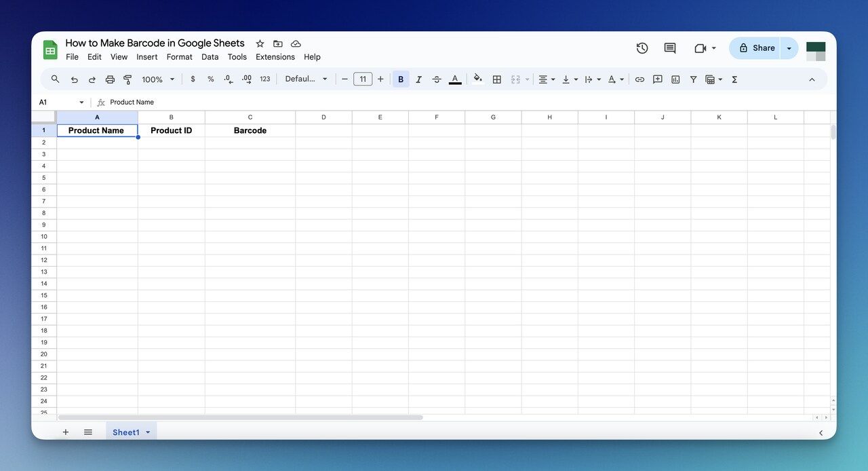Image resolution: width=868 pixels, height=471 pixels.
Task: Print the spreadsheet
Action: point(110,79)
